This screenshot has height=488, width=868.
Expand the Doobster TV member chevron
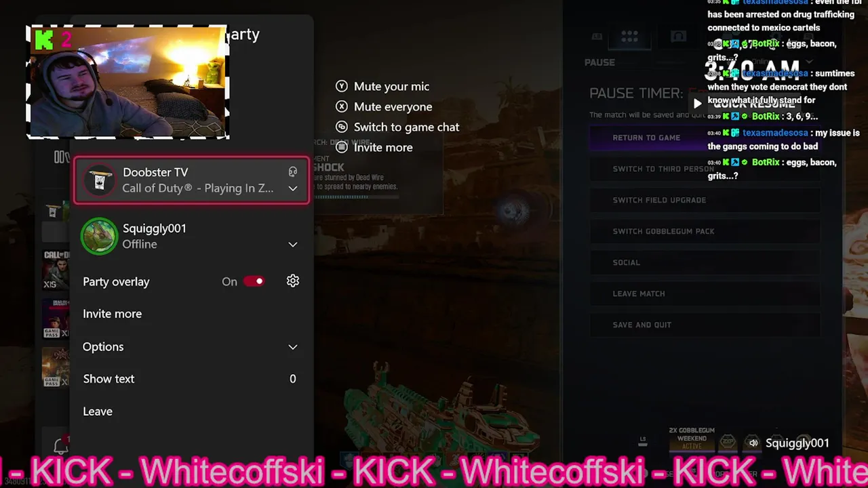pos(293,188)
